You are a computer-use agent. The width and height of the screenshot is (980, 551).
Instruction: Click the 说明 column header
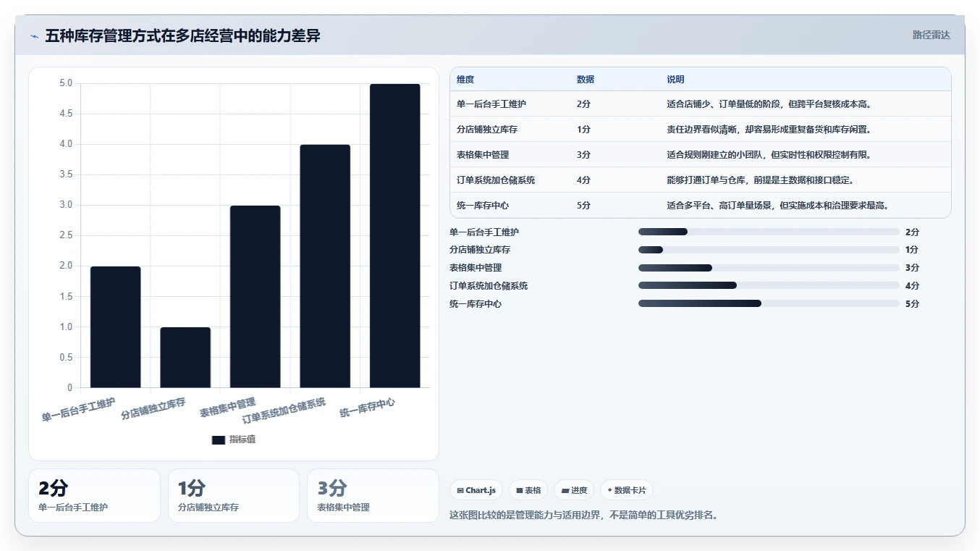(x=675, y=80)
